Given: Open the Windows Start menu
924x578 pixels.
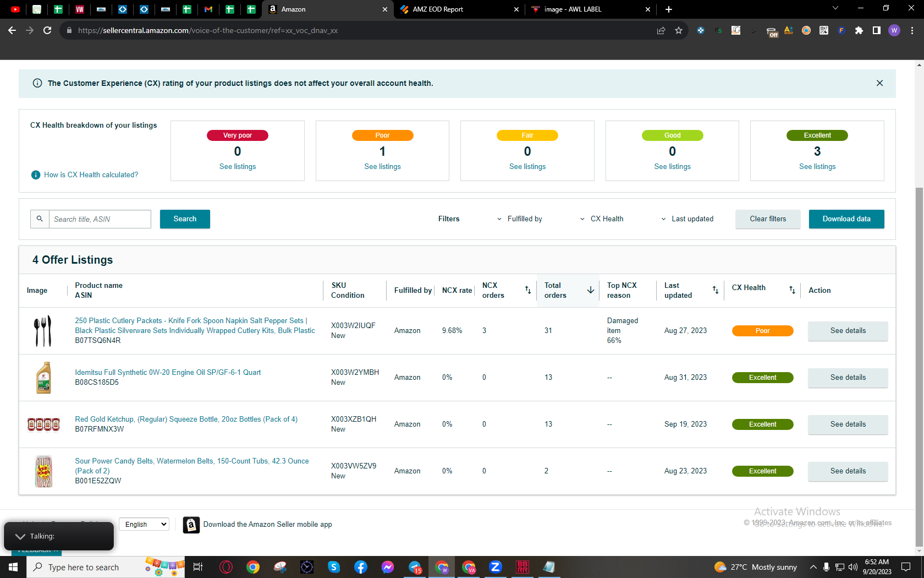Looking at the screenshot, I should (13, 567).
